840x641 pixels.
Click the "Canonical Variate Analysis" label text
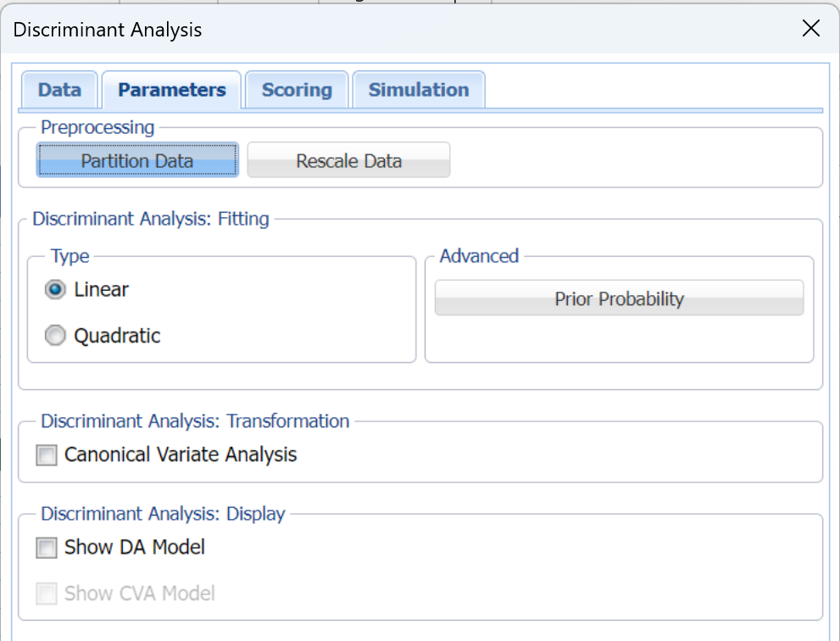click(x=181, y=455)
